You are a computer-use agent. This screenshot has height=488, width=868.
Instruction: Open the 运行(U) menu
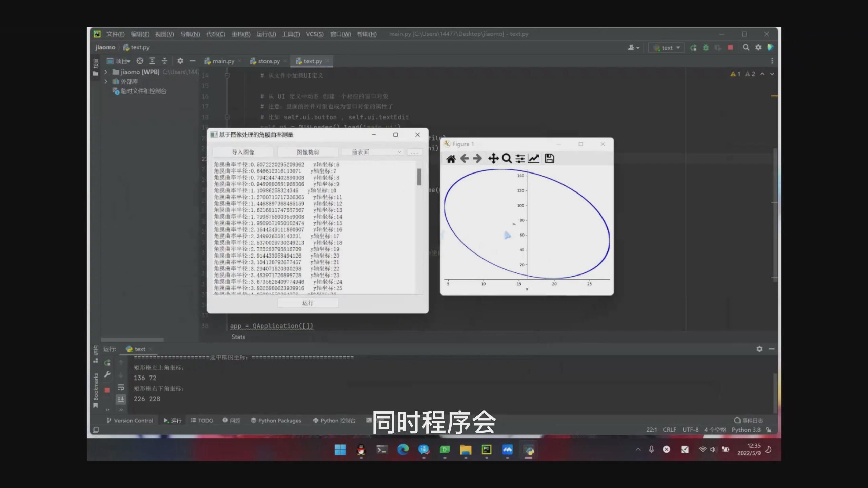[x=266, y=34]
